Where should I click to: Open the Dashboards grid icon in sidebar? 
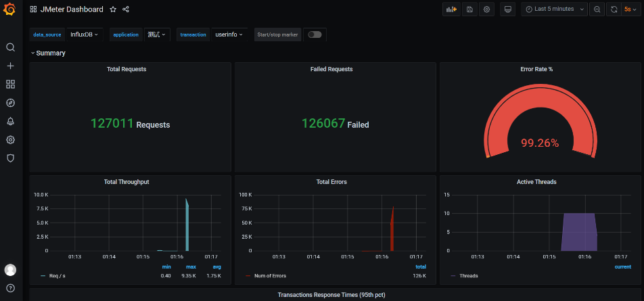click(11, 85)
